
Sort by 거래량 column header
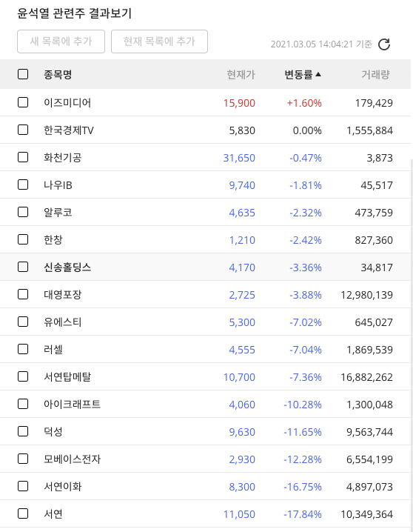click(x=375, y=74)
